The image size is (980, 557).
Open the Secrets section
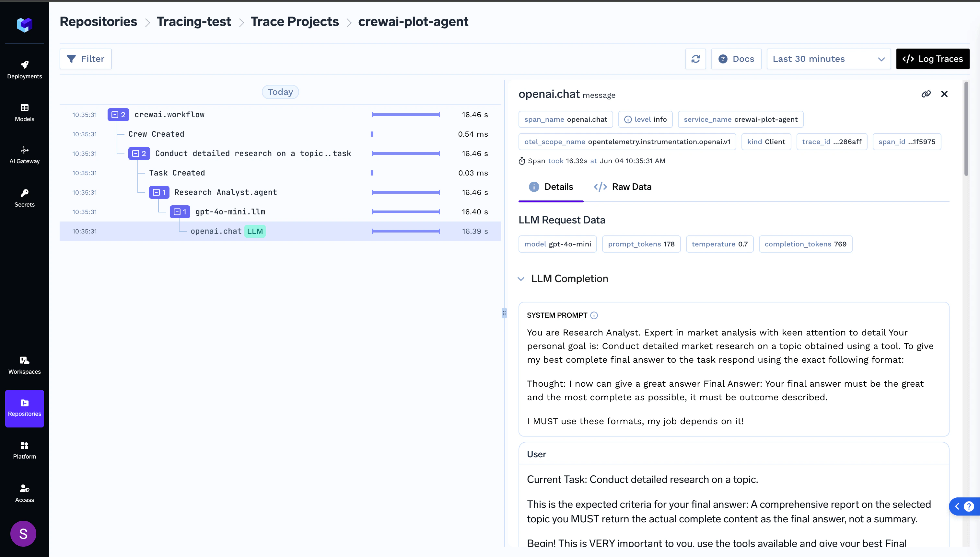pyautogui.click(x=25, y=198)
